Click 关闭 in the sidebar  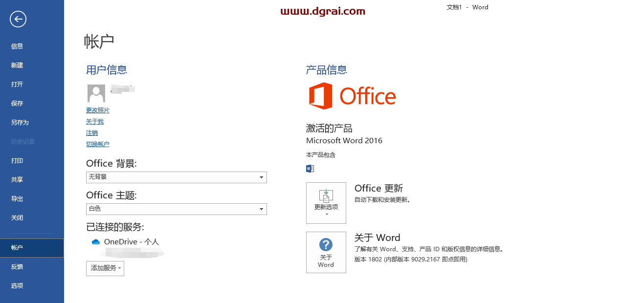32,218
